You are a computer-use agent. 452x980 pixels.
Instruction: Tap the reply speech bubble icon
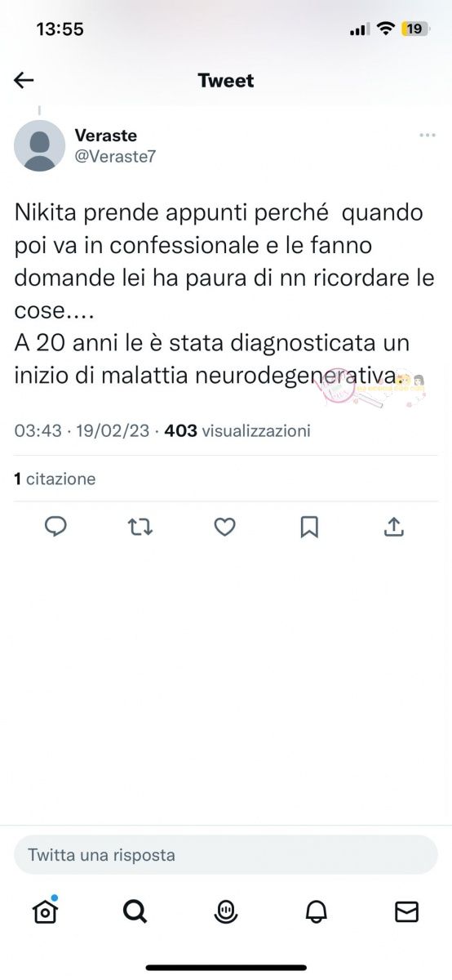55,527
